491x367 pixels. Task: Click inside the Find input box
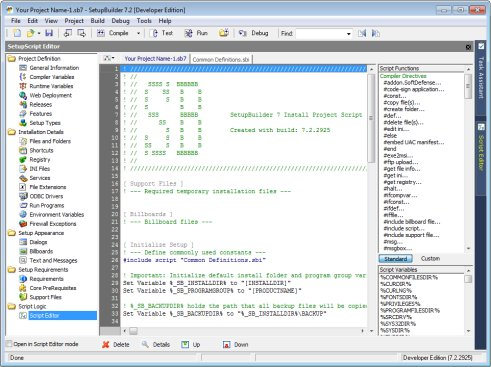point(320,33)
